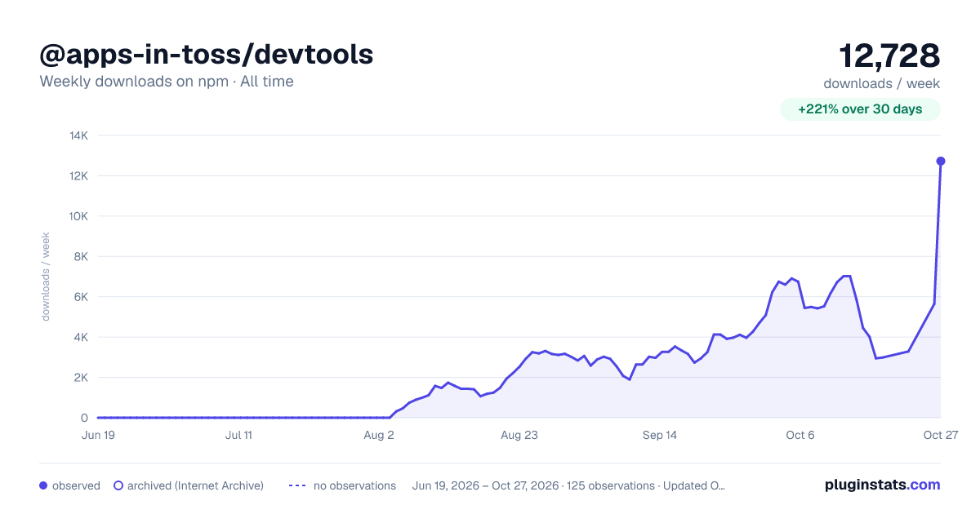The image size is (980, 514).
Task: Click the 6K y-axis label
Action: 82,297
